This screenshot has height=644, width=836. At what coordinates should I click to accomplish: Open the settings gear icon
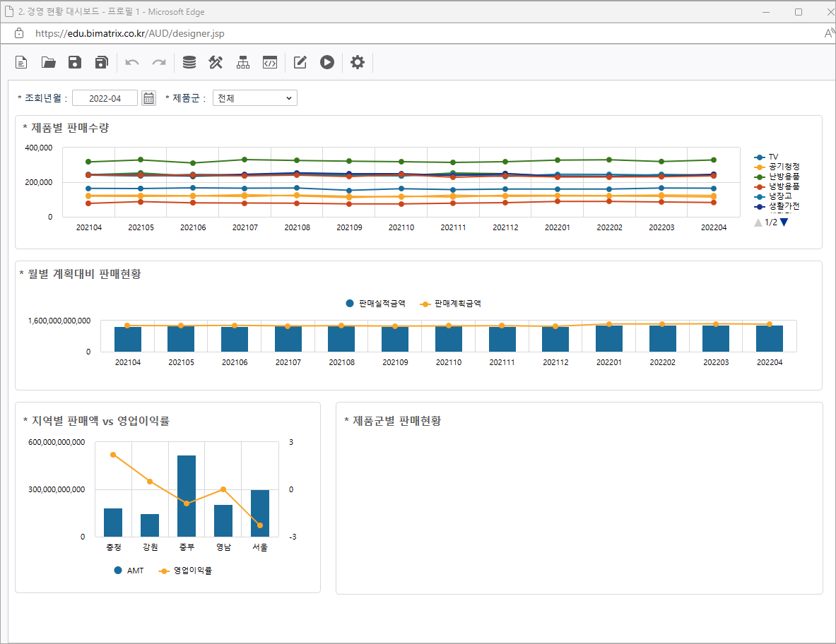click(358, 62)
